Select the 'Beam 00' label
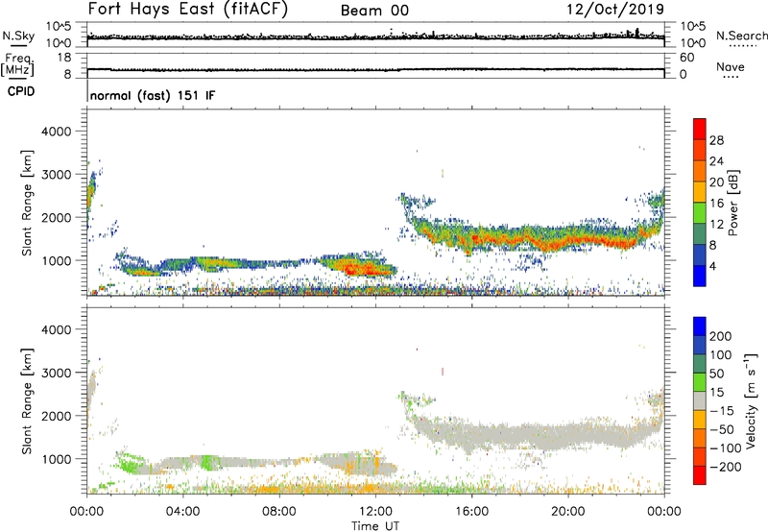768x532 pixels. 374,11
